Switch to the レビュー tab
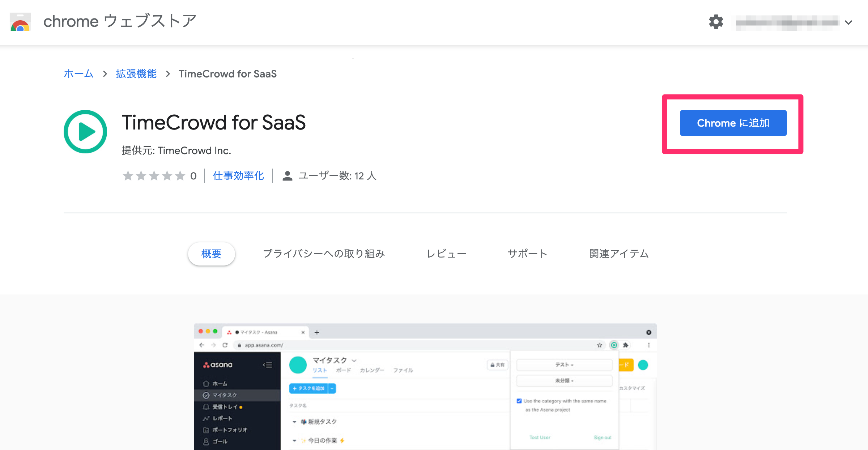Screen dimensions: 868x450 (447, 254)
